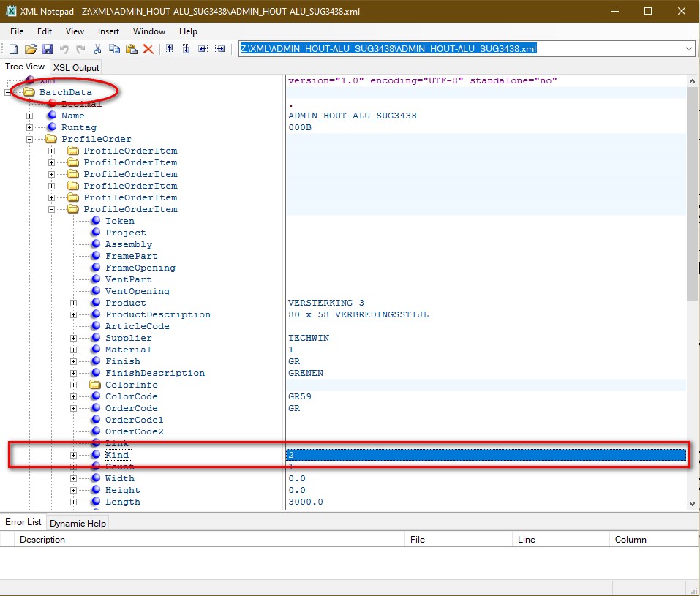Viewport: 700px width, 596px height.
Task: Collapse the expanded ProfileOrderItem node
Action: (x=51, y=209)
